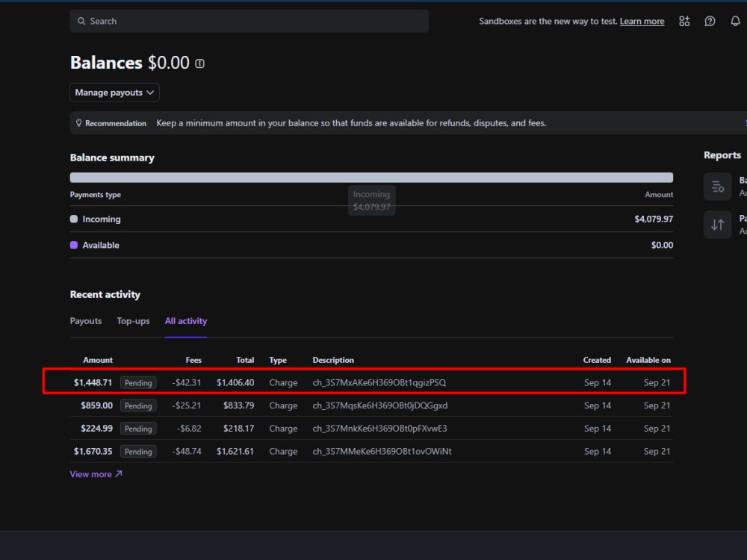The width and height of the screenshot is (747, 560).
Task: Focus the Search field
Action: [249, 21]
